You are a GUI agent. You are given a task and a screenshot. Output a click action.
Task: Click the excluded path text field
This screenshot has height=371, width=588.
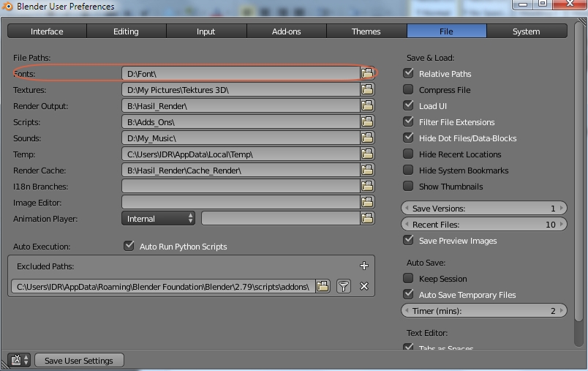click(x=163, y=286)
